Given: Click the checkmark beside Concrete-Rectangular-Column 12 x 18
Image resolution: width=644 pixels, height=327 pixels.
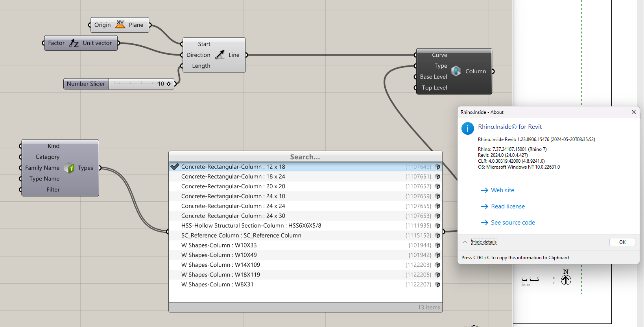Looking at the screenshot, I should tap(175, 167).
